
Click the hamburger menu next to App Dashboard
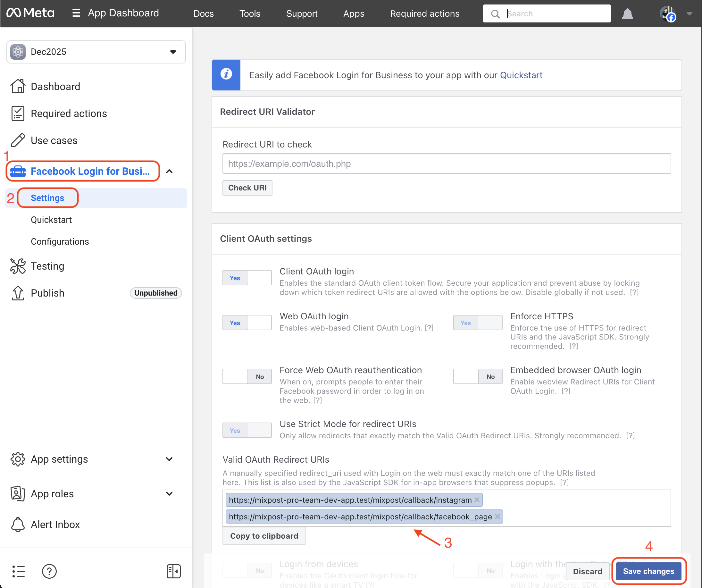(76, 13)
